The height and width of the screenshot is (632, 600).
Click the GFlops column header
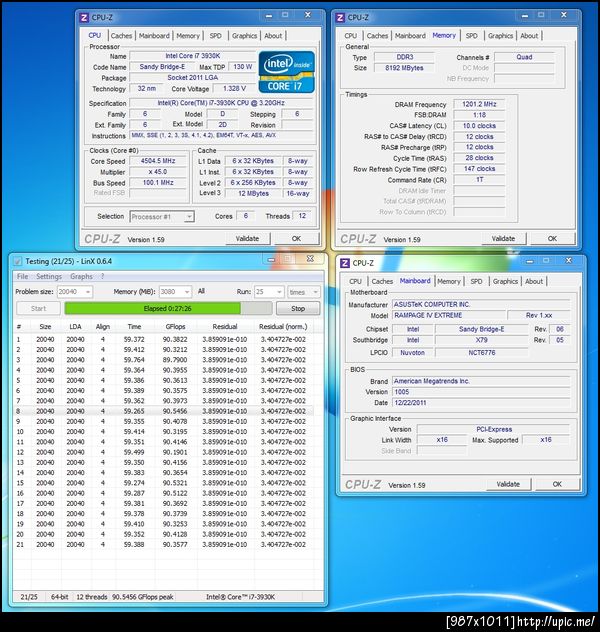[x=175, y=327]
